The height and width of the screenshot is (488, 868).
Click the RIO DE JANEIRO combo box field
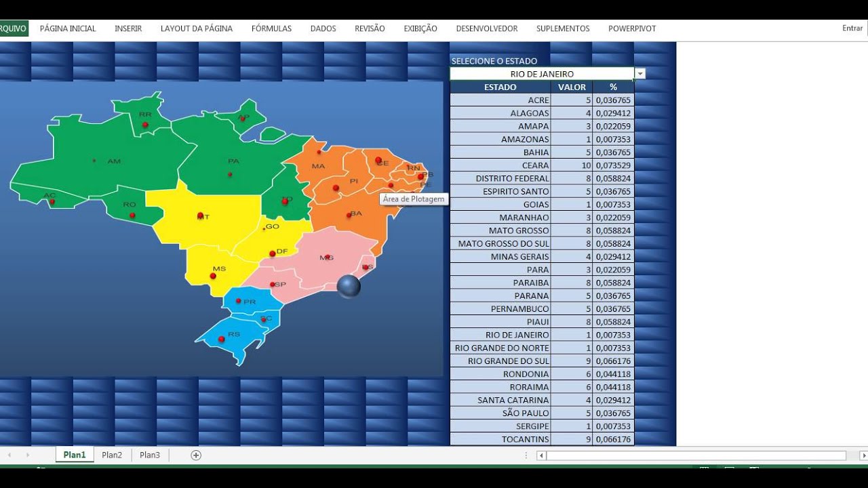pyautogui.click(x=542, y=74)
